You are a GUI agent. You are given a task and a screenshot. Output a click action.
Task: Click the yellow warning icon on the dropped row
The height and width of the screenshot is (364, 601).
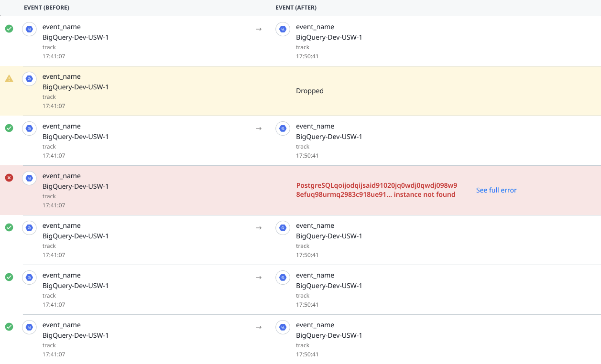9,78
